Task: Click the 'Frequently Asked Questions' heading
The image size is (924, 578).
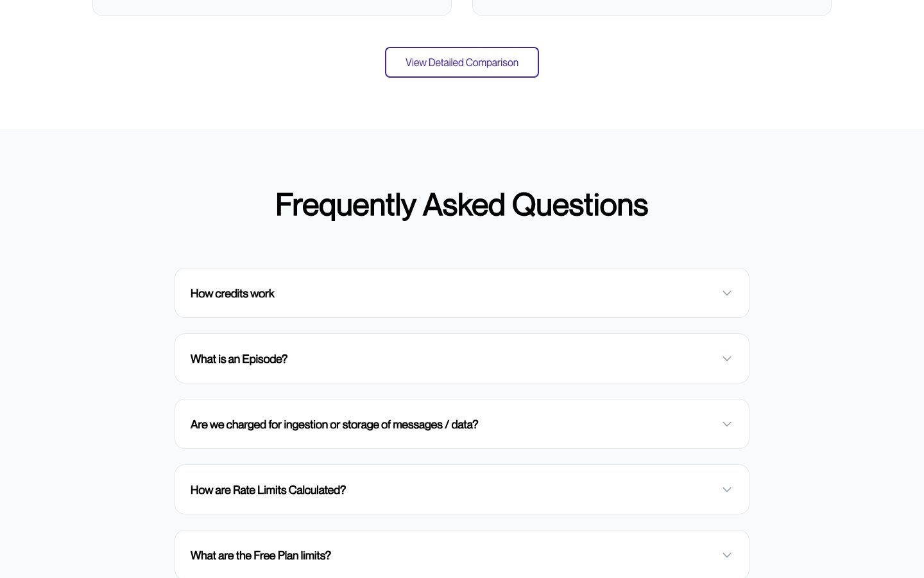Action: (461, 205)
